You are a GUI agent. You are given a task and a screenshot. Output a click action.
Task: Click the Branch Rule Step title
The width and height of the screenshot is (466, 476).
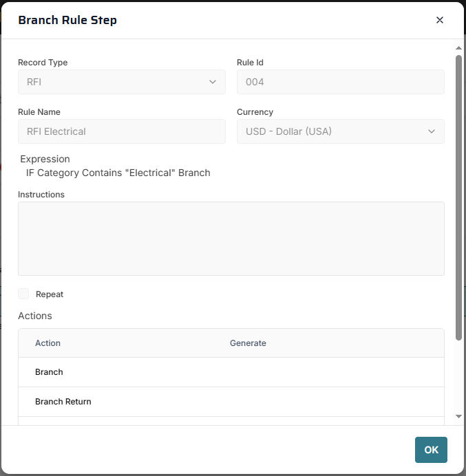coord(67,20)
